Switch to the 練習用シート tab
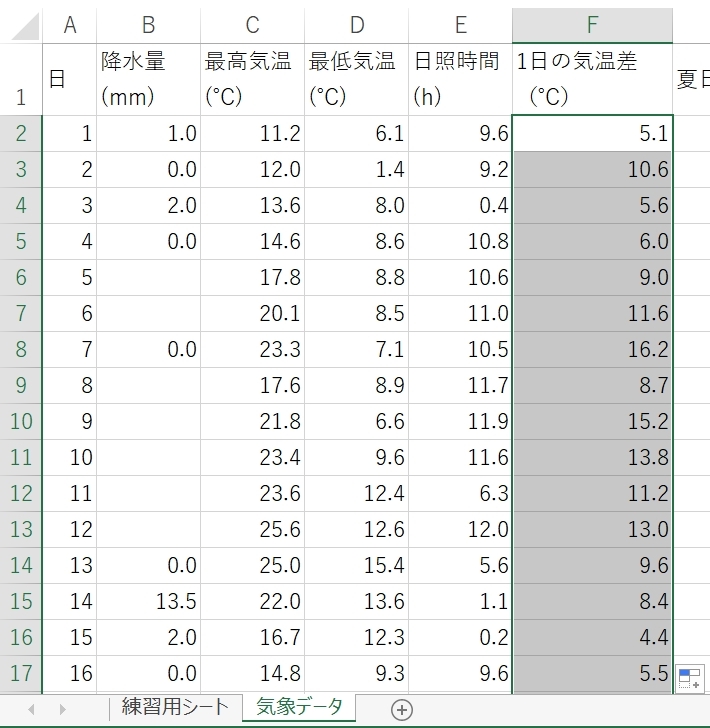The image size is (710, 728). (175, 708)
